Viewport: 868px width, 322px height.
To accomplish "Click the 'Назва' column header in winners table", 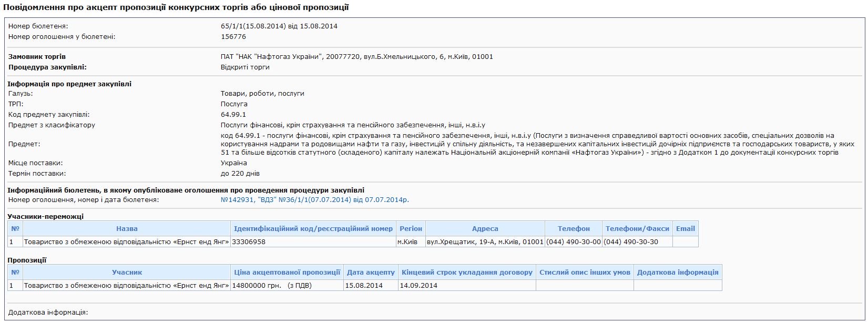I will tap(127, 228).
